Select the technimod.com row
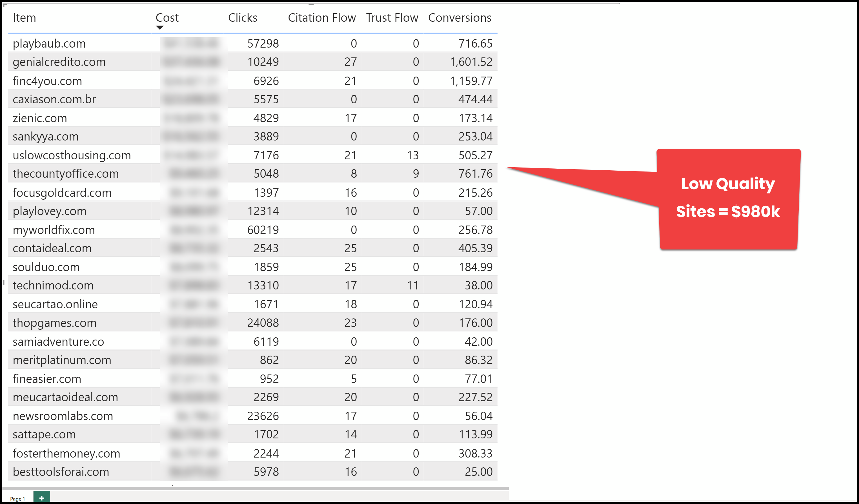This screenshot has width=859, height=504. 53,286
